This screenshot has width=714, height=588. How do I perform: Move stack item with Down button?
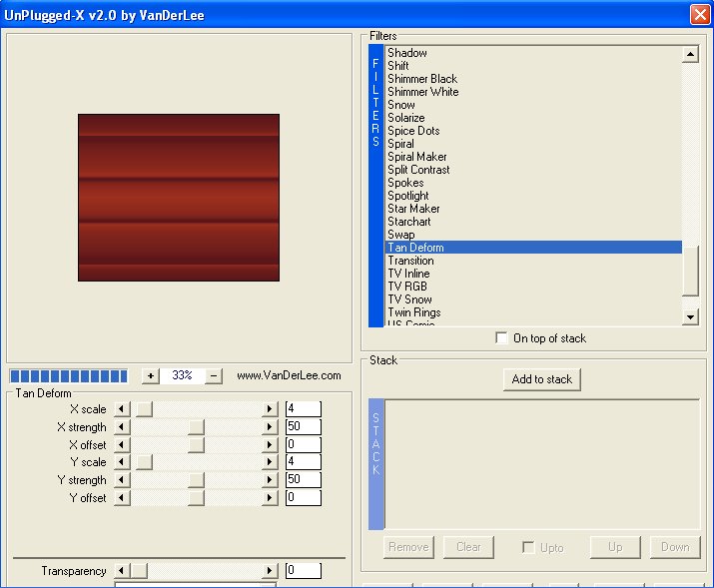675,547
